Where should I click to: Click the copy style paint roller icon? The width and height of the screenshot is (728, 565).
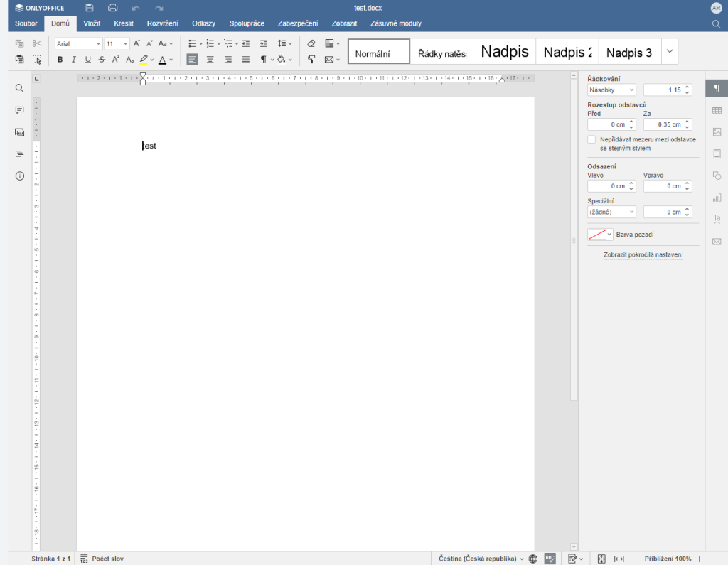click(x=311, y=60)
